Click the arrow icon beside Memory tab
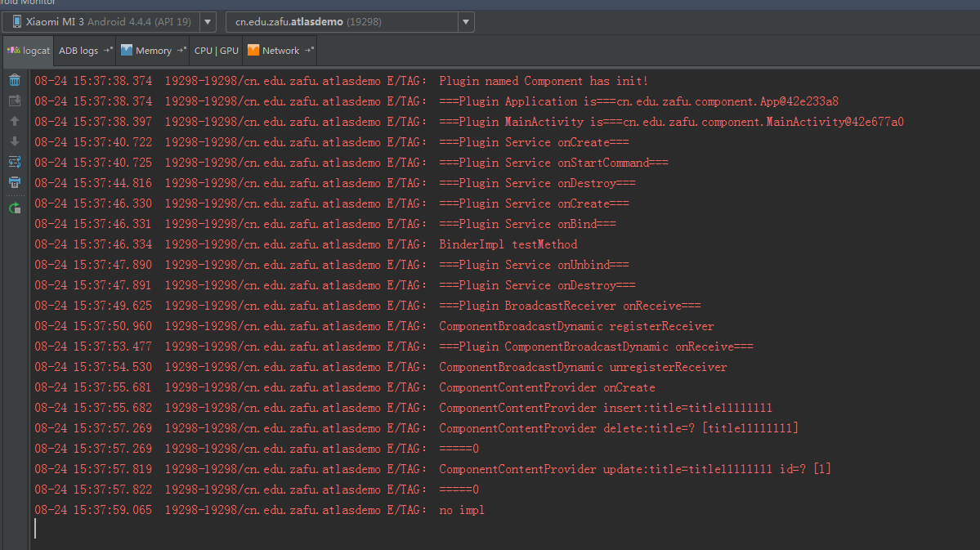980x550 pixels. (181, 51)
